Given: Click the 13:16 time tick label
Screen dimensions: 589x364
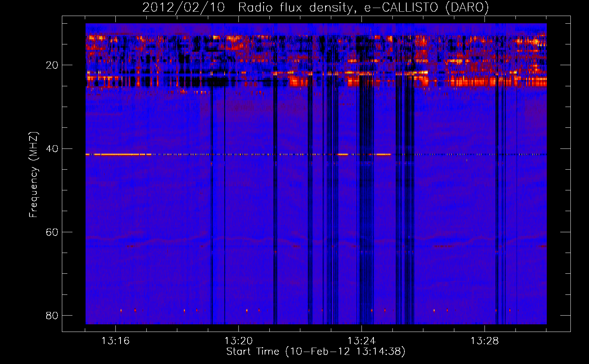Looking at the screenshot, I should [115, 341].
